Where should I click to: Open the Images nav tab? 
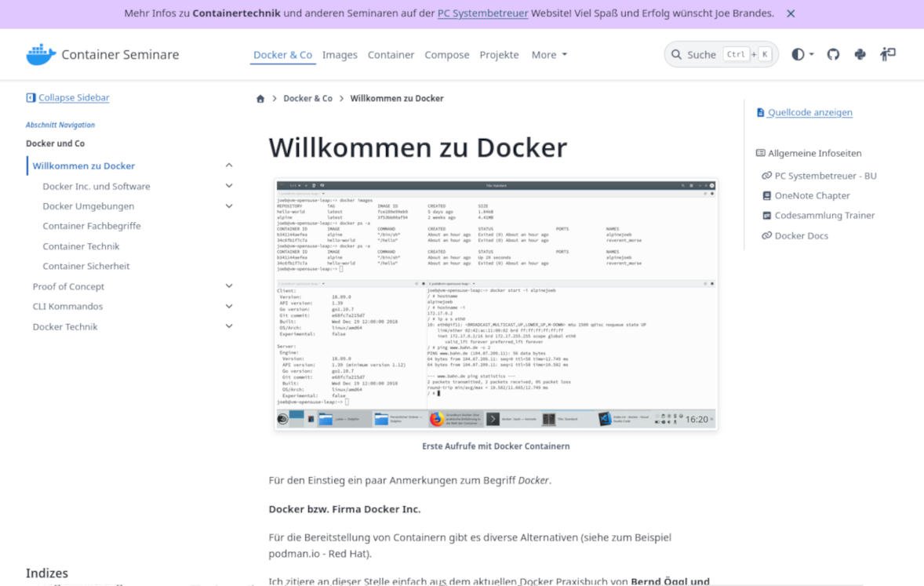point(340,54)
